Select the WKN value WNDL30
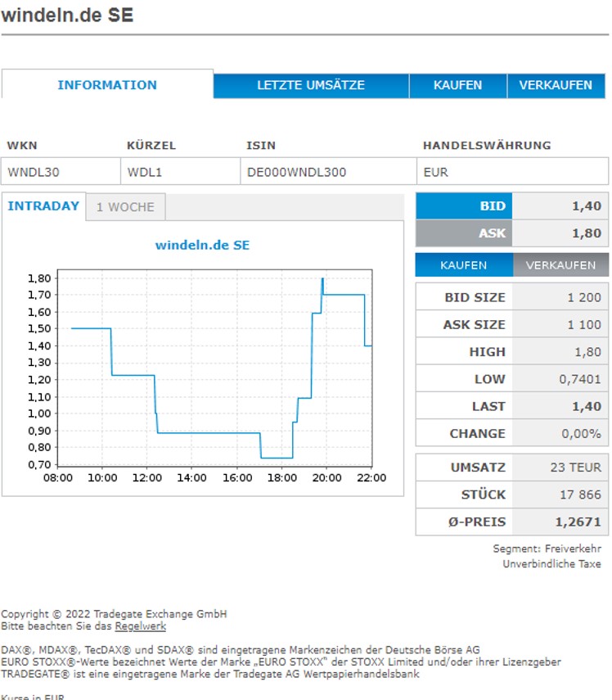This screenshot has width=612, height=700. point(34,172)
